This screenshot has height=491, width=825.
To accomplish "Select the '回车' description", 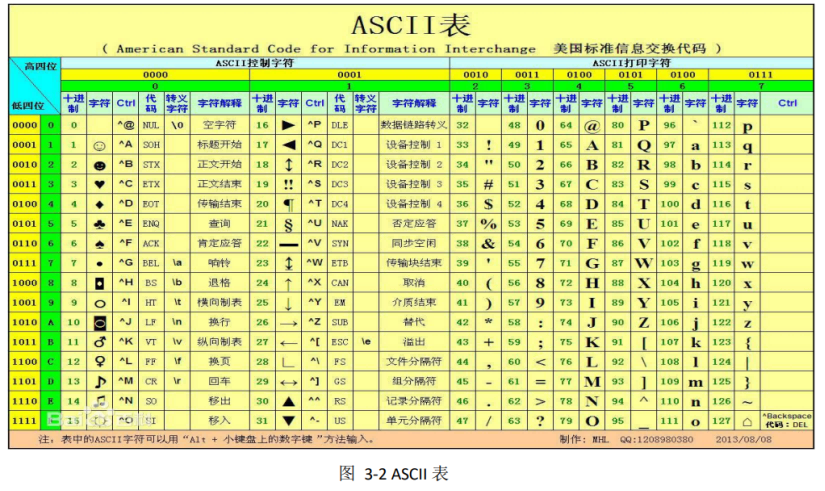I will click(x=219, y=382).
